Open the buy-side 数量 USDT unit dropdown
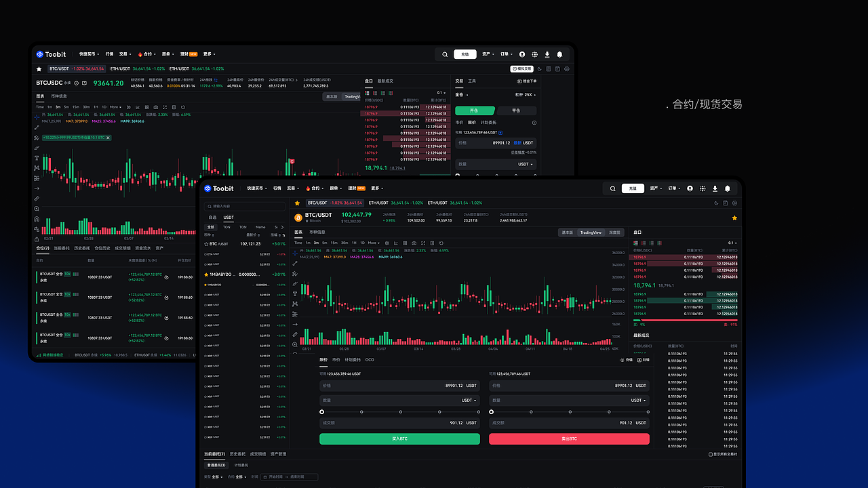 coord(469,400)
